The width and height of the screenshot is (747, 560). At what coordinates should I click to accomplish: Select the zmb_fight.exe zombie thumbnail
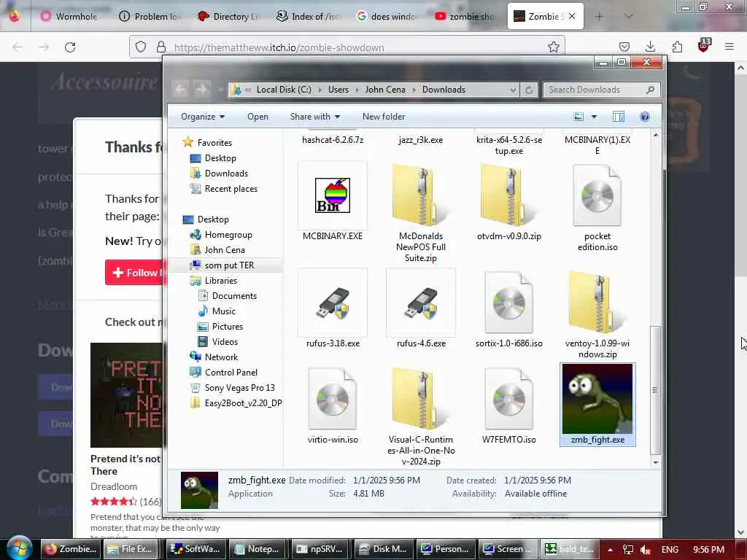(x=597, y=399)
